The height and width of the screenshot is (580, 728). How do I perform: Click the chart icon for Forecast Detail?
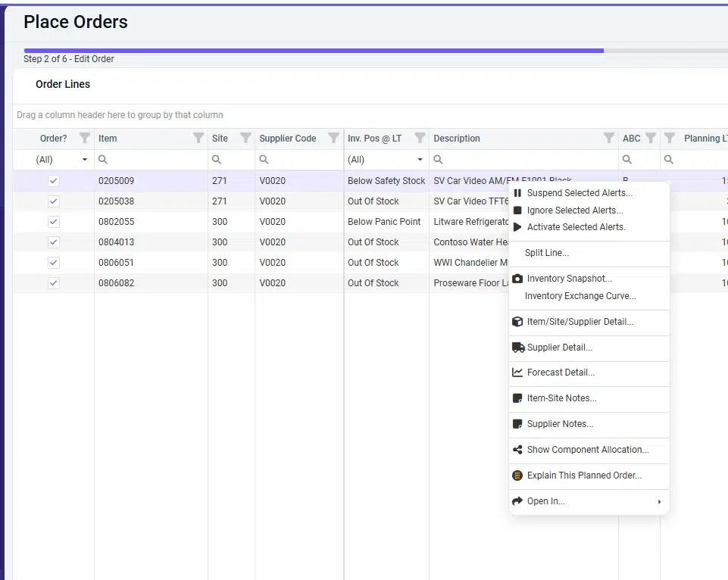[517, 372]
